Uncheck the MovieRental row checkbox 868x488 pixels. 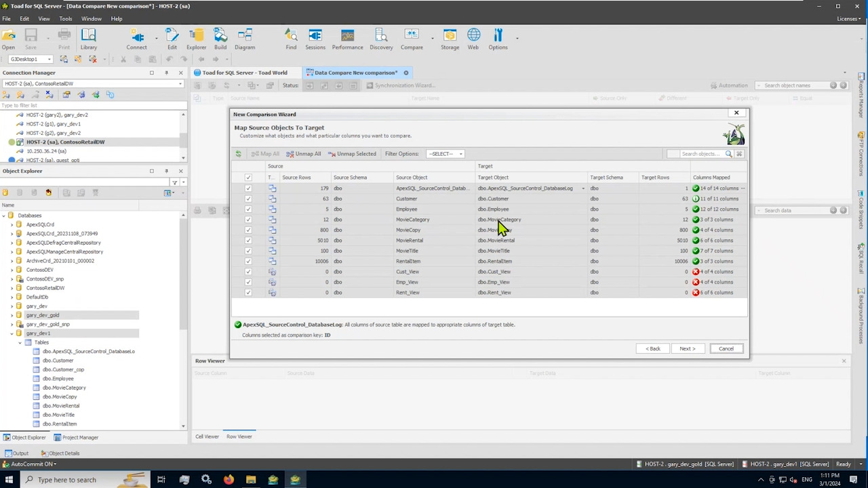(248, 241)
